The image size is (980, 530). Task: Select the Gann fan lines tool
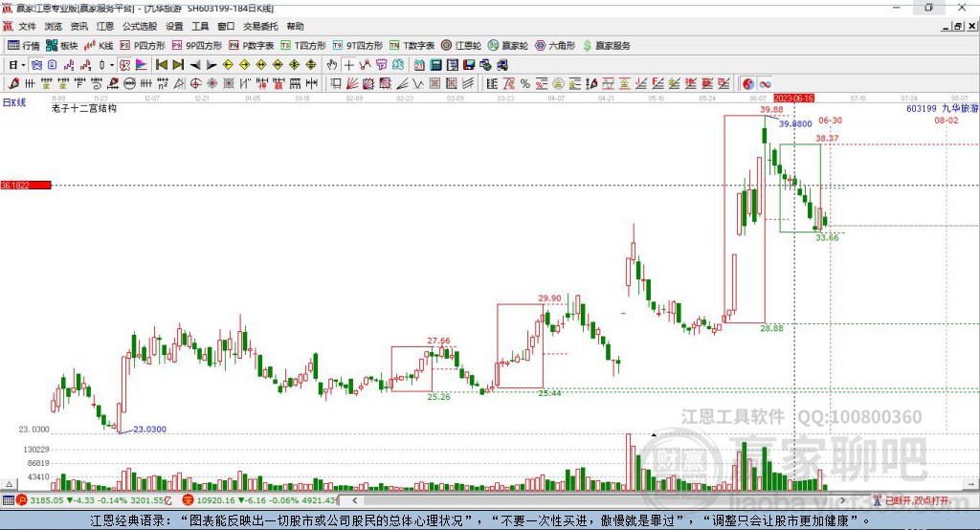(x=352, y=84)
